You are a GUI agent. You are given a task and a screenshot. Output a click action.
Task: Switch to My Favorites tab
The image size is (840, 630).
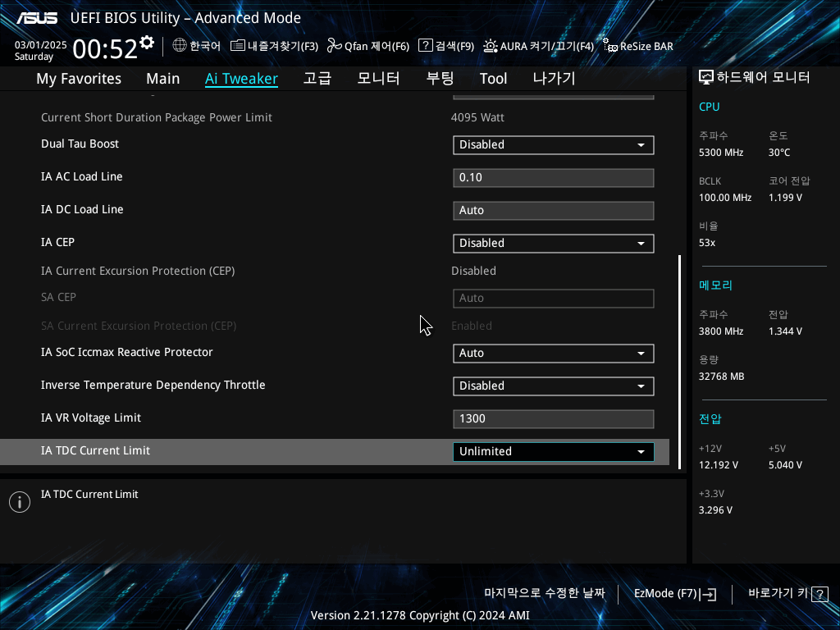pos(79,79)
